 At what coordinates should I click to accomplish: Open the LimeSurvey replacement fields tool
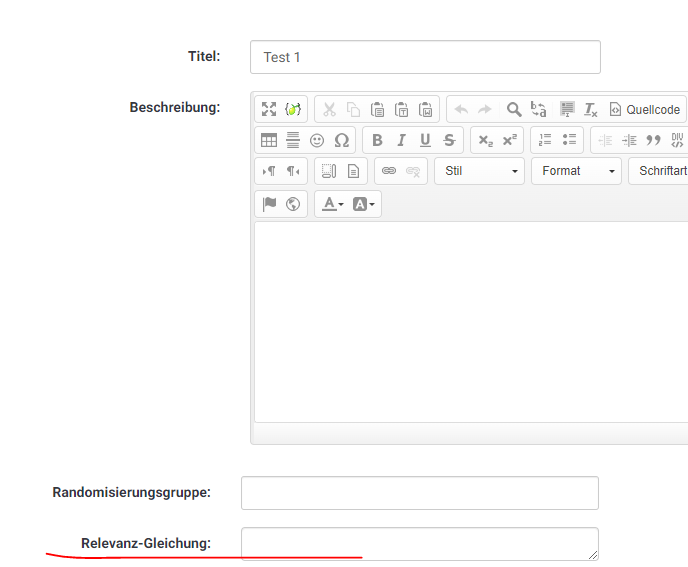[x=293, y=109]
